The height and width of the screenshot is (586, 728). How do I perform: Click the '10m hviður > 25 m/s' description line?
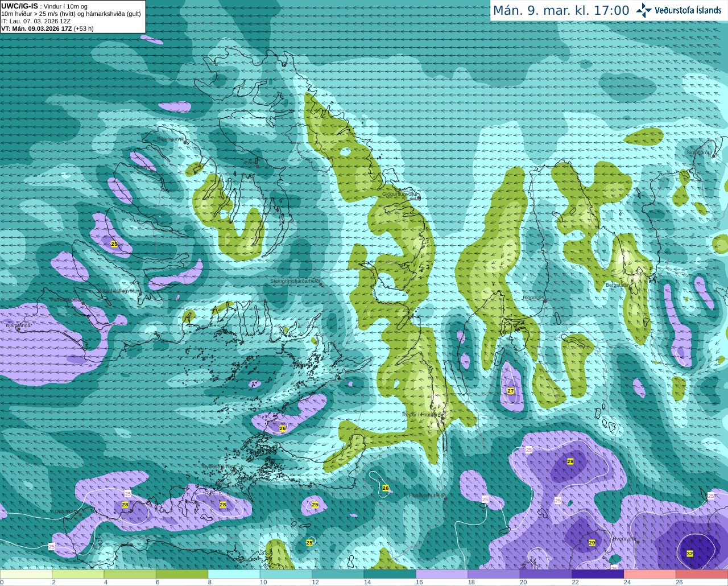click(71, 14)
